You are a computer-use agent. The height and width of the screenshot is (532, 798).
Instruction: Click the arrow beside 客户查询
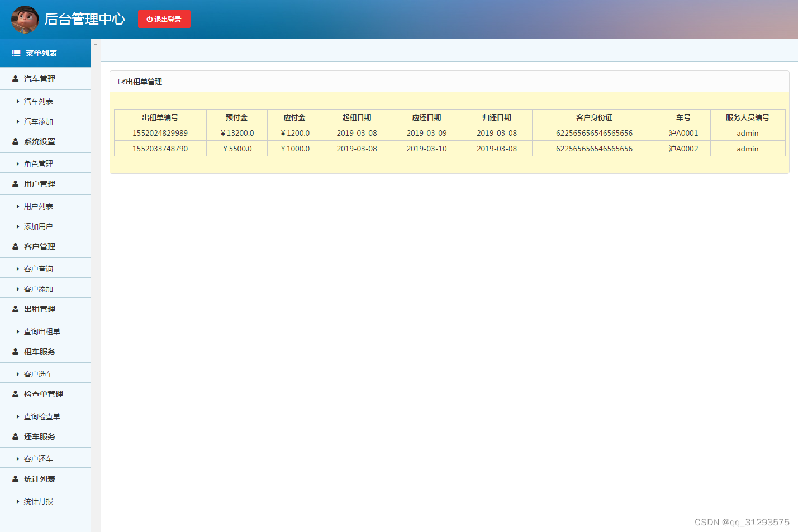point(18,269)
